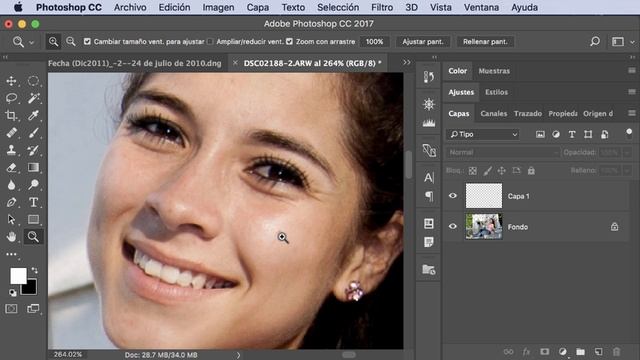Toggle adjustment layer filter
The height and width of the screenshot is (360, 640).
(556, 134)
